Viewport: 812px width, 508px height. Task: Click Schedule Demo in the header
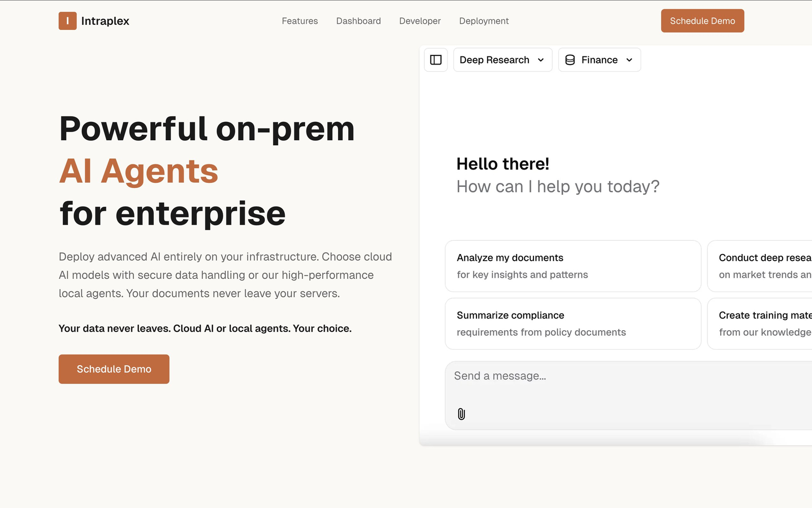click(702, 21)
